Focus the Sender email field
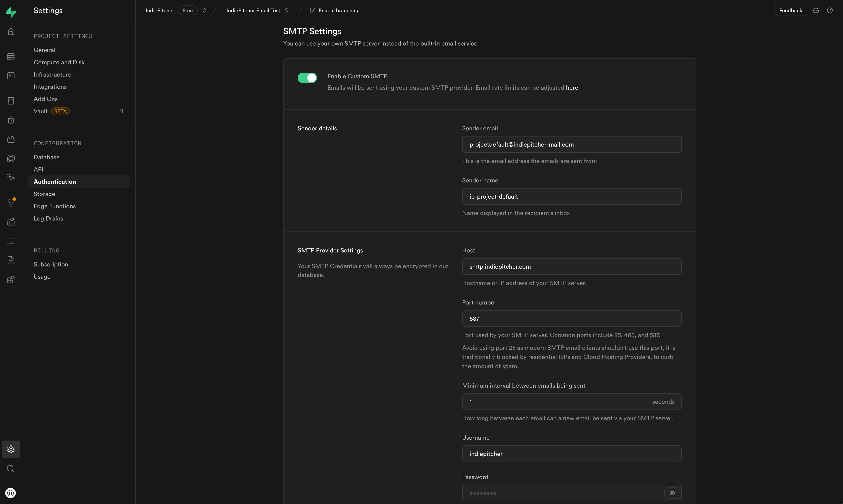 [x=572, y=144]
